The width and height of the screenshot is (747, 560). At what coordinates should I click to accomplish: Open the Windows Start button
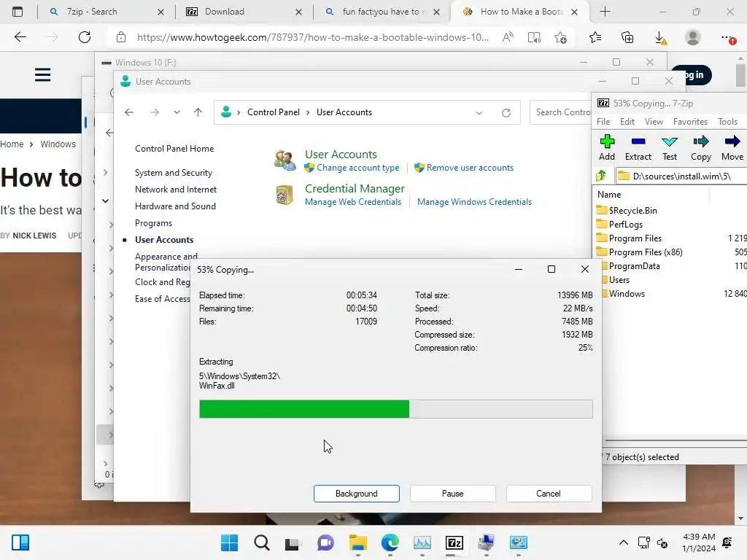pos(229,542)
